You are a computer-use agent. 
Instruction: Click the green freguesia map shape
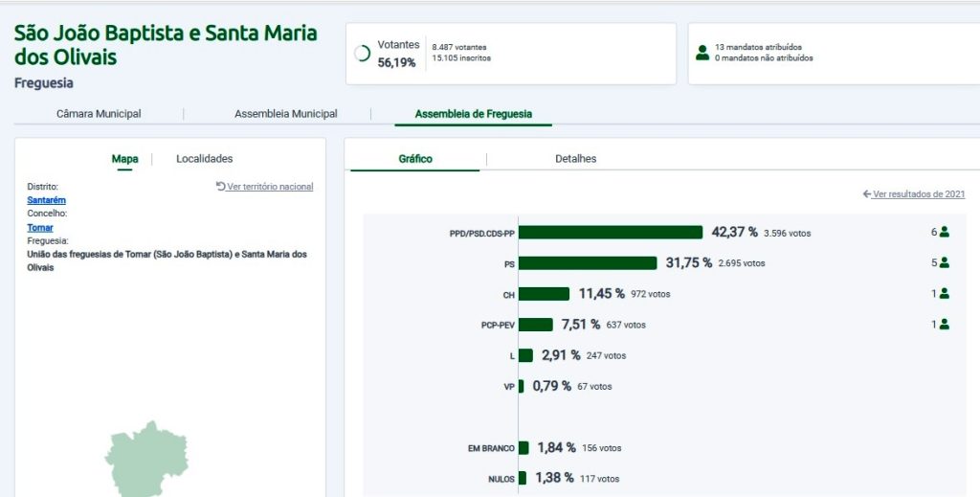coord(145,458)
